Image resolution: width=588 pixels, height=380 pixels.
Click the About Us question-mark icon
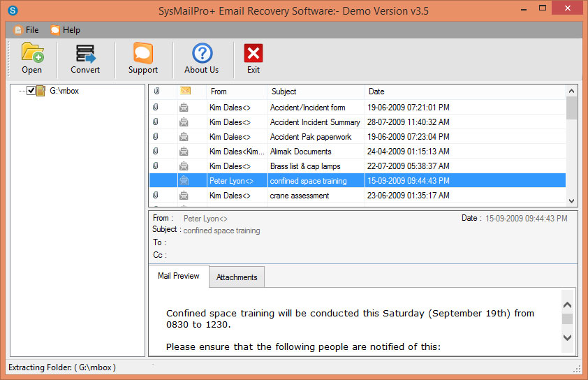pos(202,53)
